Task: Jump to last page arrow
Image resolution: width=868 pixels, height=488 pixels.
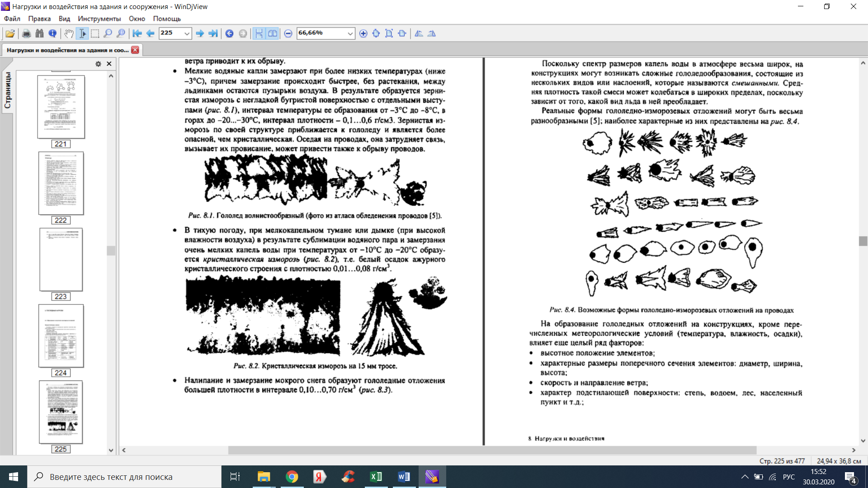Action: (213, 33)
